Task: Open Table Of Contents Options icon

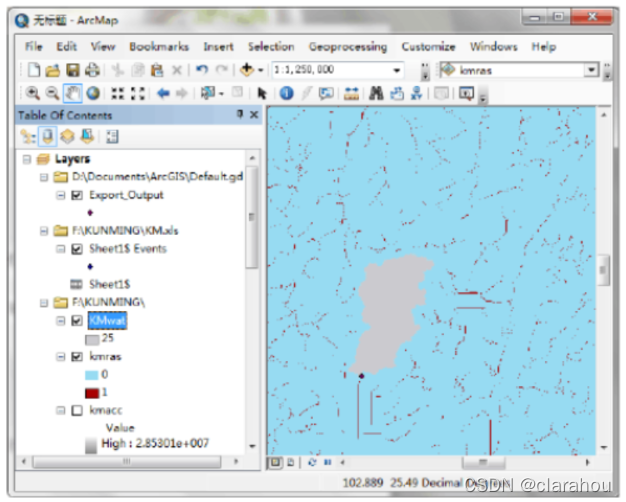Action: point(112,137)
